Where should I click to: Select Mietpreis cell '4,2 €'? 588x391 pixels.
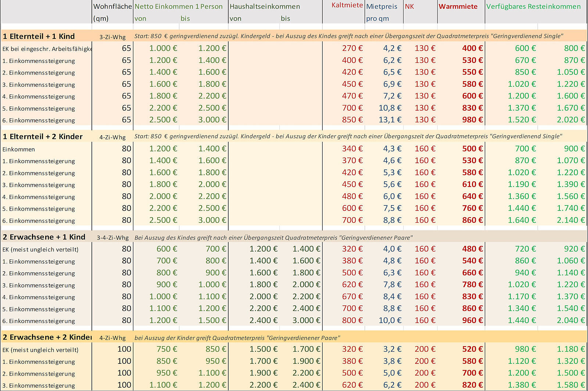pos(392,48)
